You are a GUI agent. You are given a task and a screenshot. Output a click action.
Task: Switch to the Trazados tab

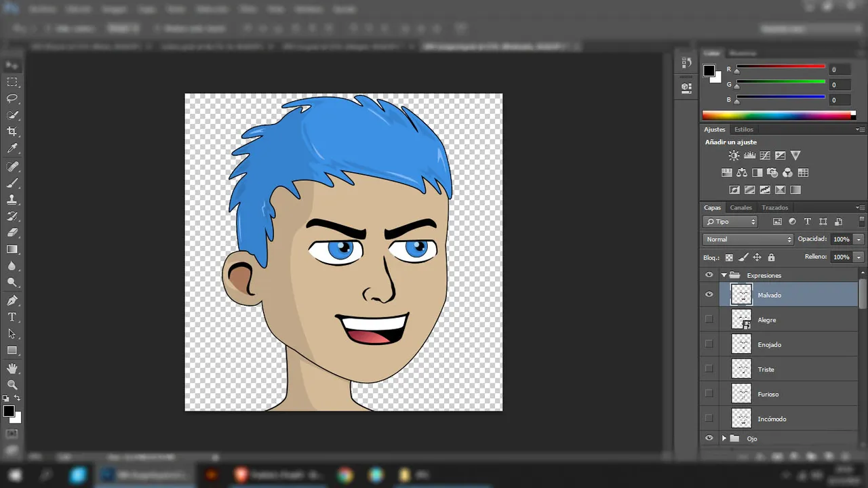coord(775,207)
